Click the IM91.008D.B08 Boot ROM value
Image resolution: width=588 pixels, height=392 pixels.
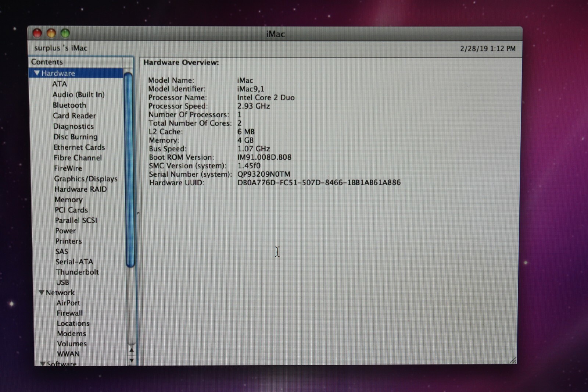click(264, 157)
